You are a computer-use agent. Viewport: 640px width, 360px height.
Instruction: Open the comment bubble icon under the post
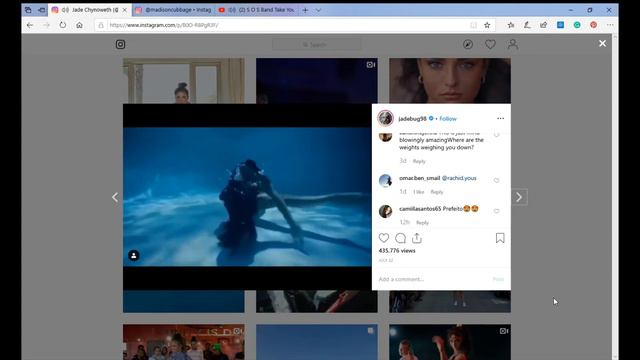400,238
